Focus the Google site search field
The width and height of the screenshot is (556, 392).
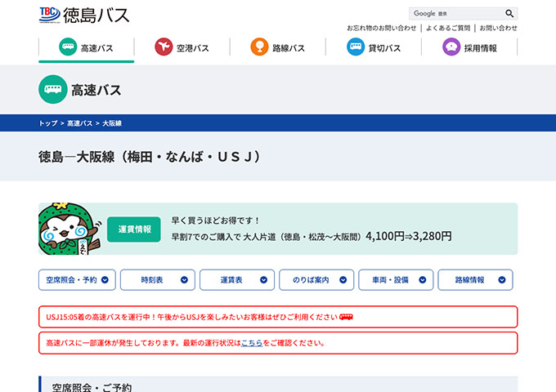457,13
